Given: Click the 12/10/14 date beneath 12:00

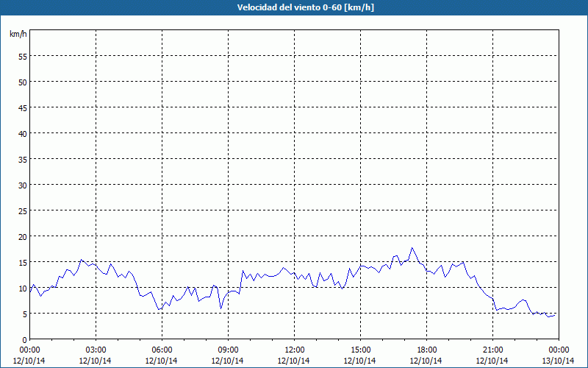Looking at the screenshot, I should (293, 361).
